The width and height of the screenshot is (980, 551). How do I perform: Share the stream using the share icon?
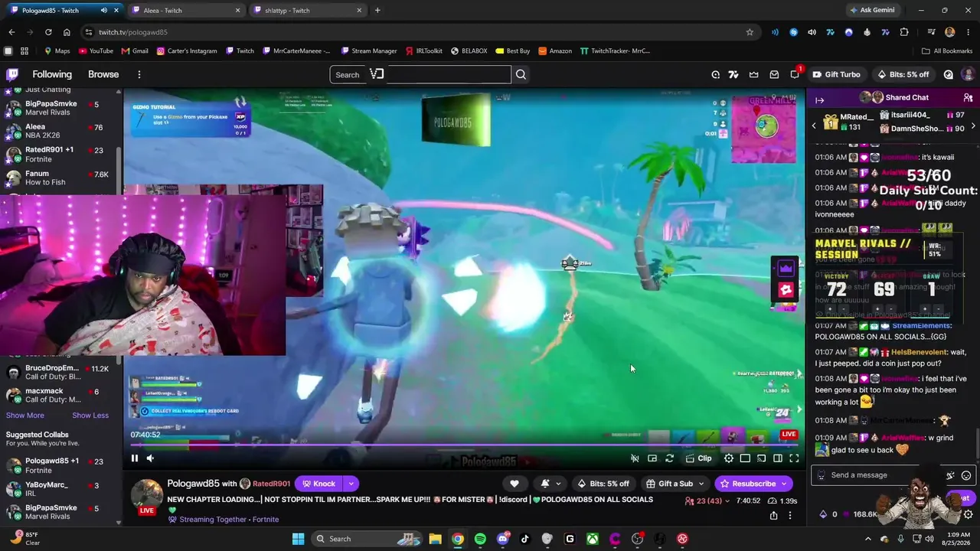[x=773, y=515]
